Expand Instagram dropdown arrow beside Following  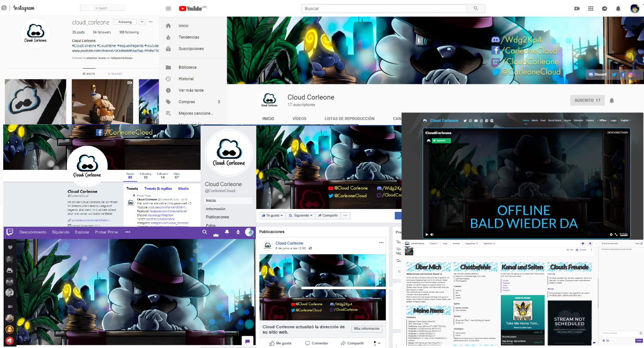coord(142,22)
